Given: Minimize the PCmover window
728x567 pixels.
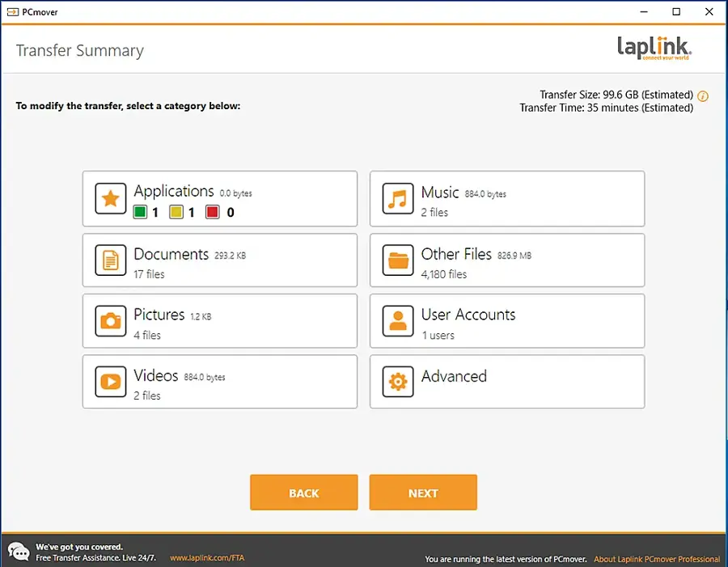Looking at the screenshot, I should click(x=644, y=11).
